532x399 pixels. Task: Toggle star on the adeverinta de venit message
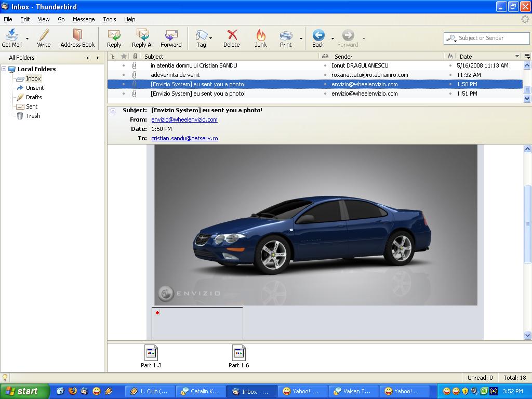[124, 75]
